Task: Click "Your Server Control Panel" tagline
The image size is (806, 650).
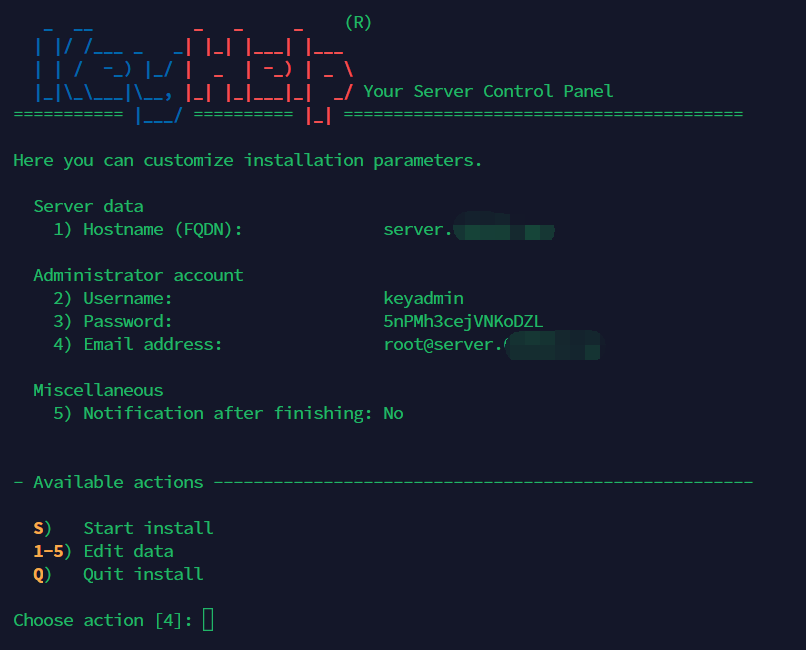Action: [x=488, y=91]
